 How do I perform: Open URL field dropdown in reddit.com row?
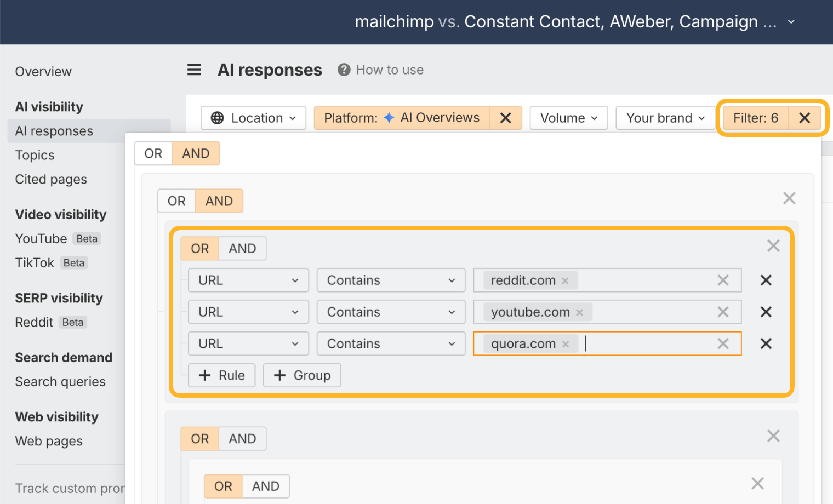(x=248, y=280)
